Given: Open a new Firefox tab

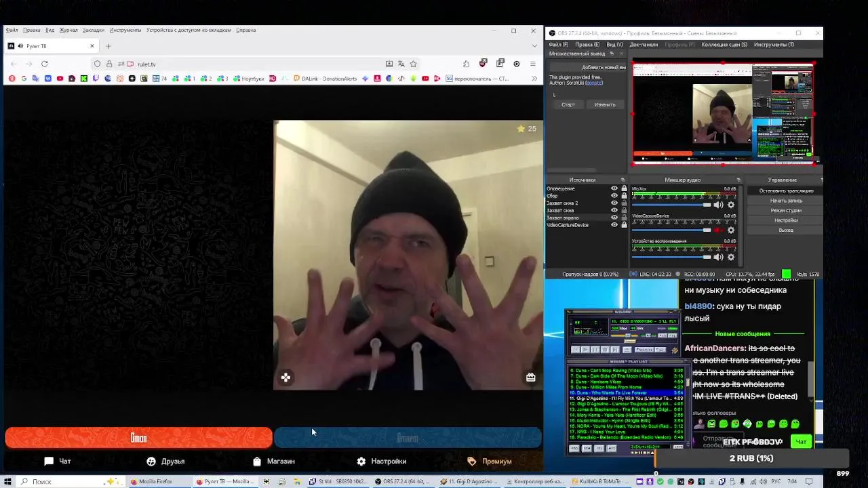Looking at the screenshot, I should pyautogui.click(x=108, y=46).
